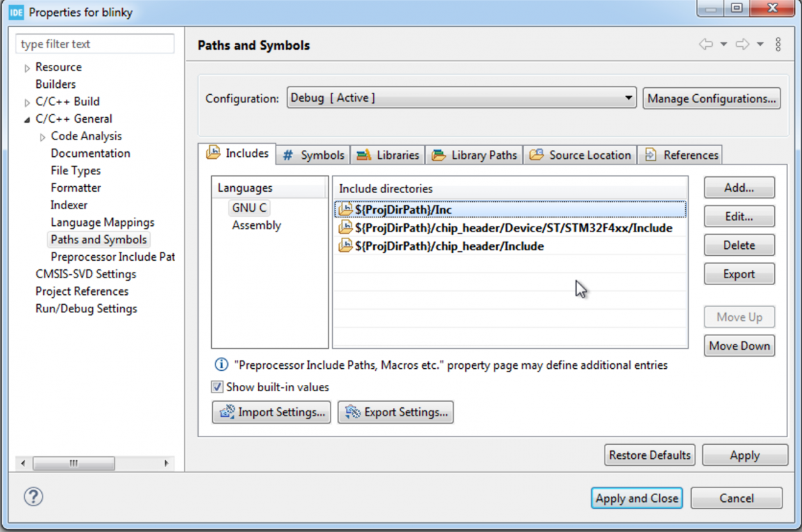
Task: Click the Apply button
Action: click(x=745, y=455)
